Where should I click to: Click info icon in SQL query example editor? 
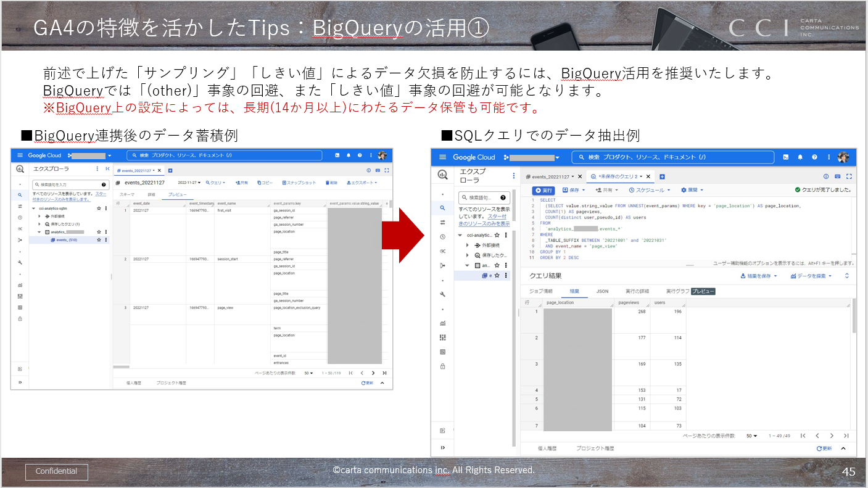tap(825, 176)
